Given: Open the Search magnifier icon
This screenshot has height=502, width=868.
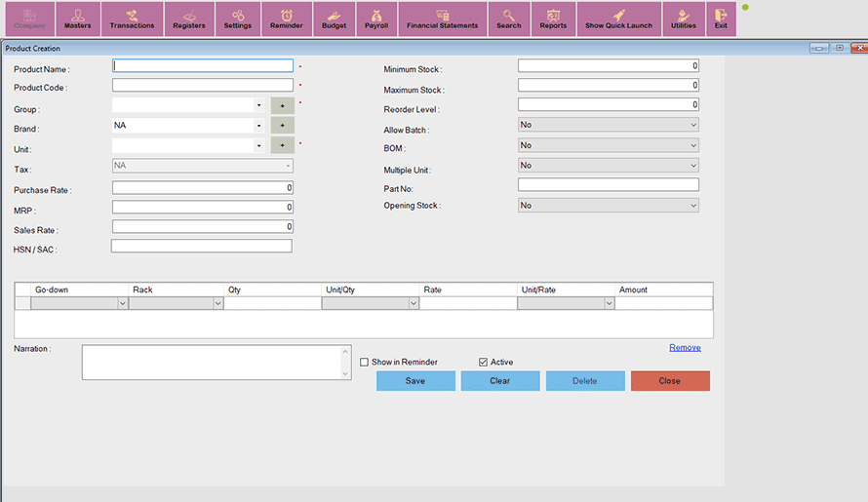Looking at the screenshot, I should (509, 19).
